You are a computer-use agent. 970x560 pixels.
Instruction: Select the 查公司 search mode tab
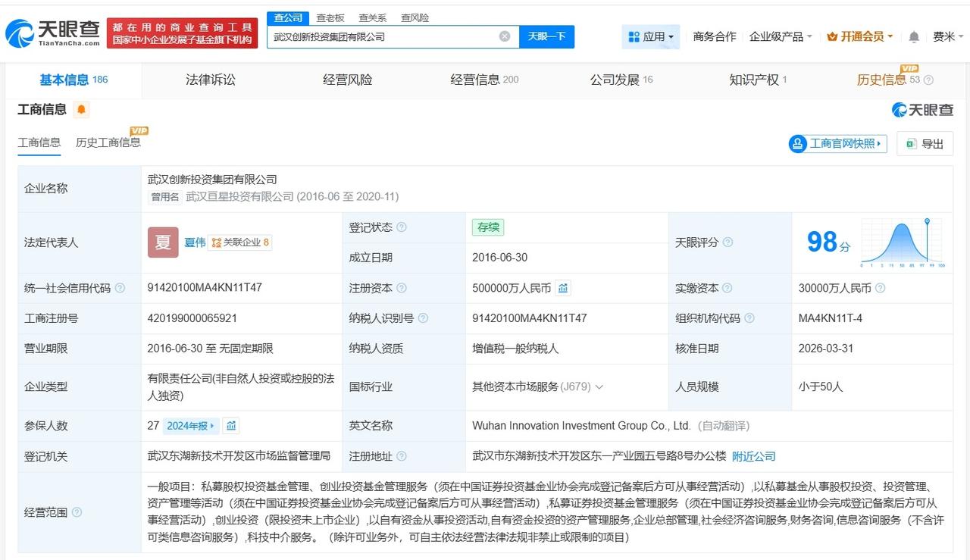click(288, 17)
